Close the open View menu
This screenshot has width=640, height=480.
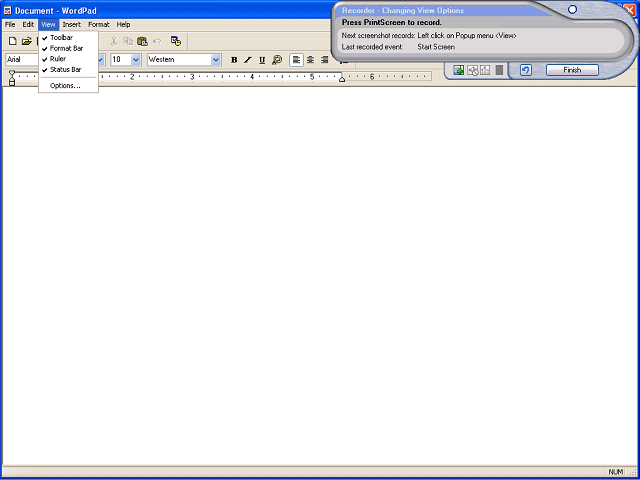(x=48, y=24)
